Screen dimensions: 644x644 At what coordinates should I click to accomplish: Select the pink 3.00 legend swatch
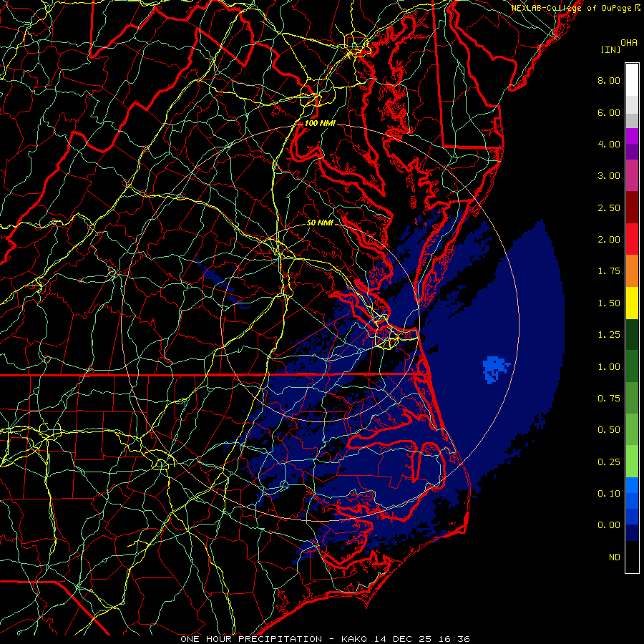coord(632,175)
